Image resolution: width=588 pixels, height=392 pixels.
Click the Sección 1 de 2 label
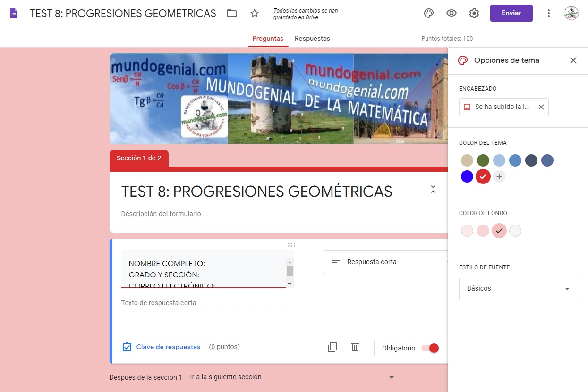pos(139,158)
